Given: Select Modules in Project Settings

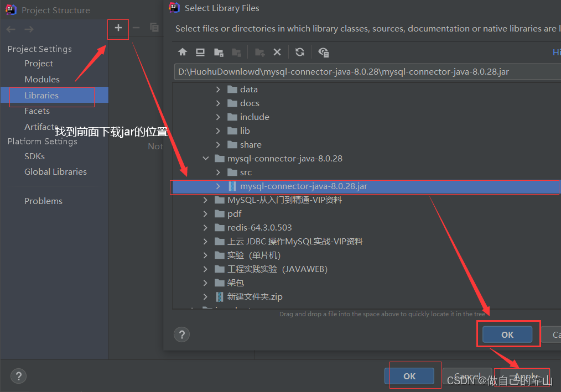Looking at the screenshot, I should (x=42, y=80).
